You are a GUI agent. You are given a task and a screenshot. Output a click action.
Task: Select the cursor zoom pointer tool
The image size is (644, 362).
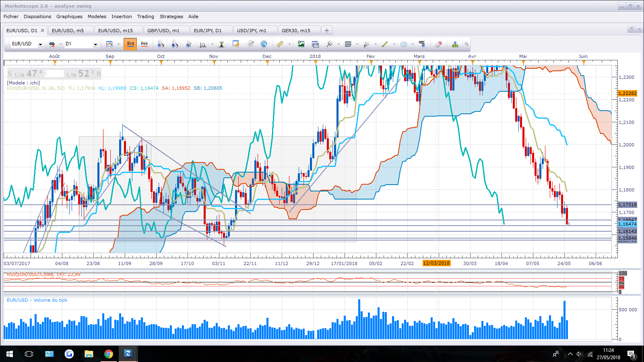189,44
